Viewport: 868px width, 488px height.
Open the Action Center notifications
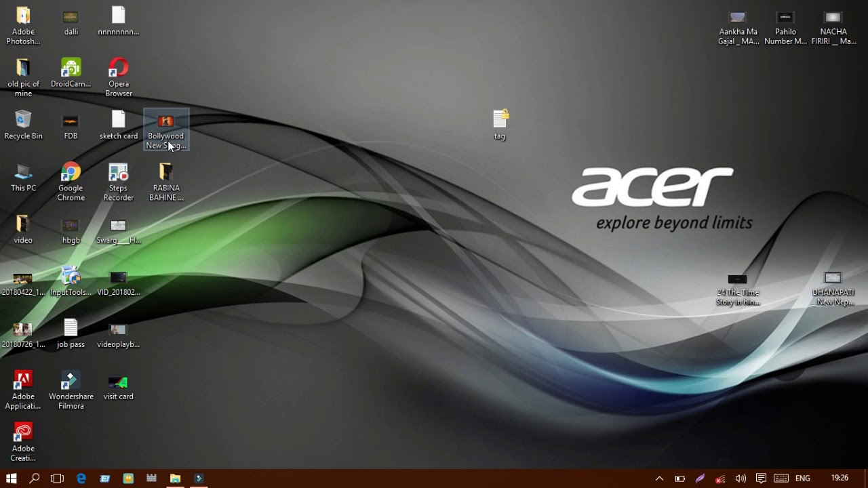[x=761, y=479]
